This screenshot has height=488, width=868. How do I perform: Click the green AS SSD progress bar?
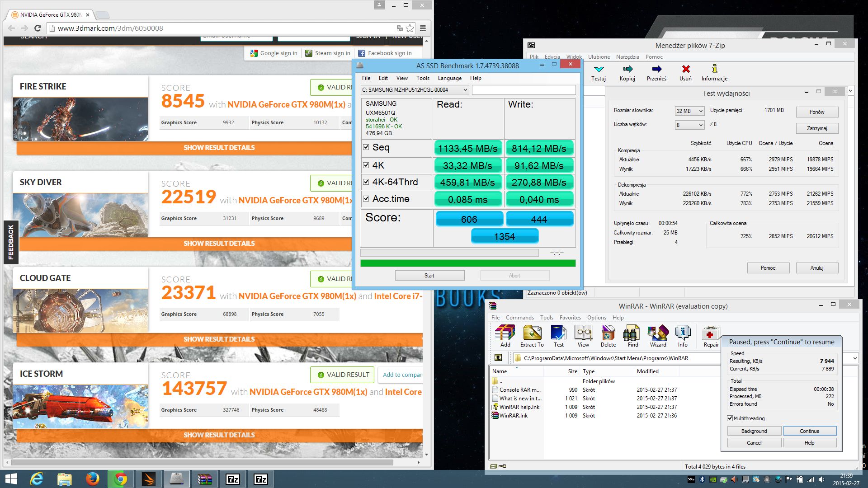[468, 263]
